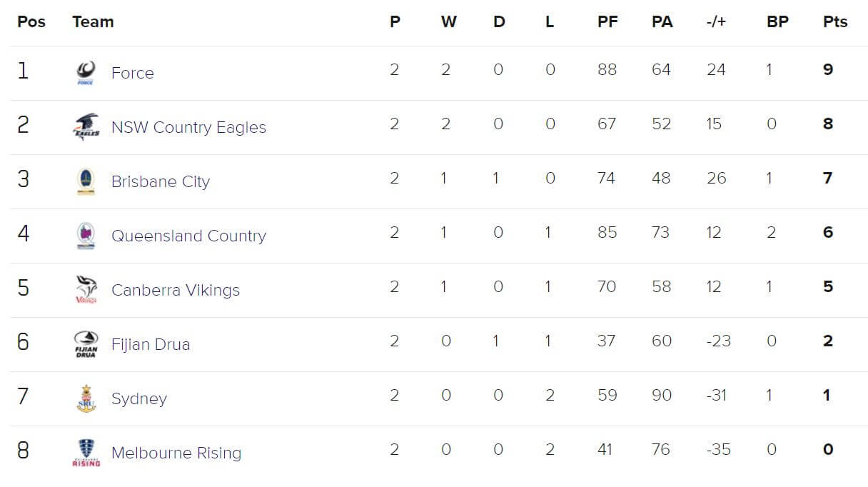
Task: Click the Force team logo
Action: 86,73
